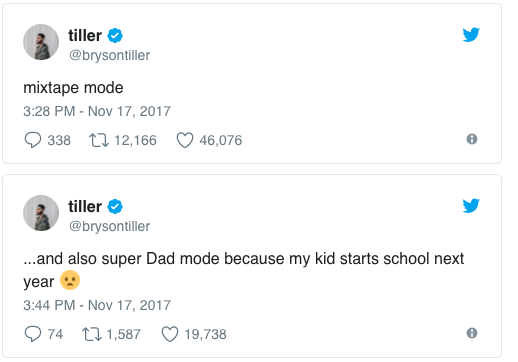Open the info icon on the Dad mode tweet
Screen dimensions: 518x362
(x=472, y=333)
